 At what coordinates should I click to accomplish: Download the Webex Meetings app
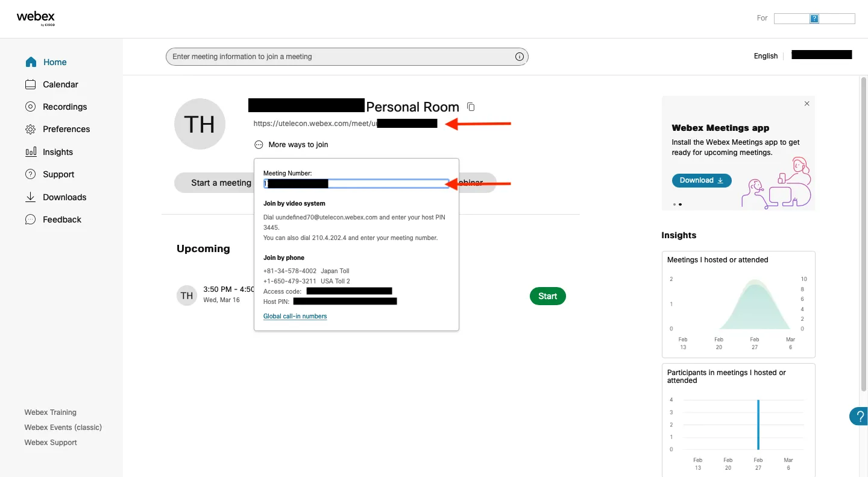coord(701,180)
